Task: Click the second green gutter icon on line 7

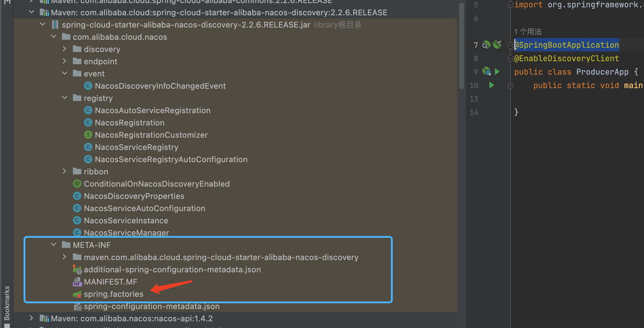Action: click(x=497, y=45)
